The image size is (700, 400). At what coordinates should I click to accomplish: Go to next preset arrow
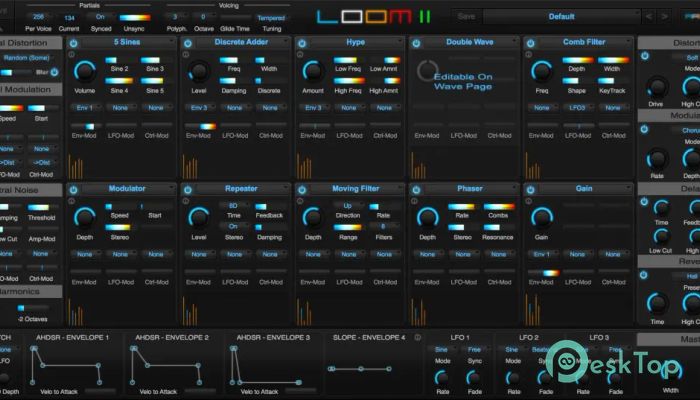(x=665, y=17)
